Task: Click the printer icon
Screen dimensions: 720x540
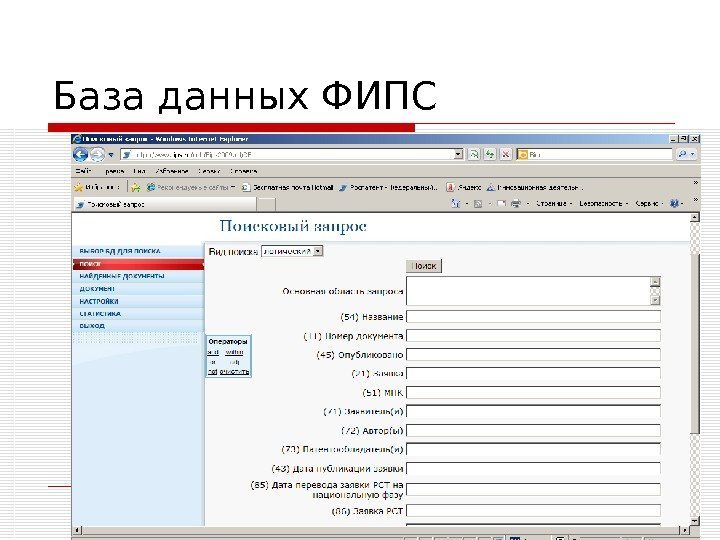Action: 516,203
